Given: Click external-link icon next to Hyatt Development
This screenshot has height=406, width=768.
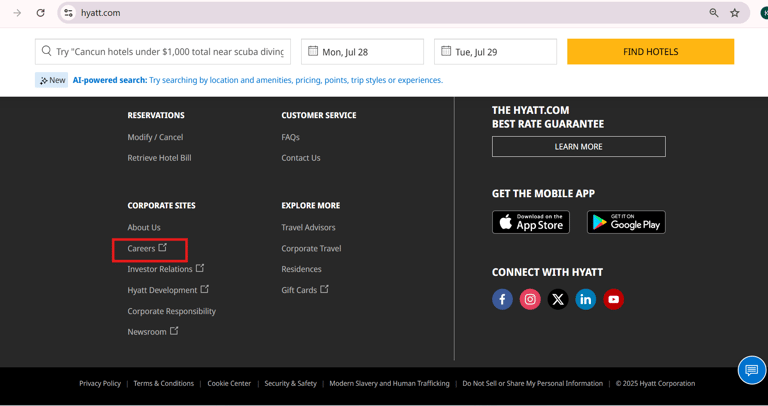Looking at the screenshot, I should (x=205, y=289).
